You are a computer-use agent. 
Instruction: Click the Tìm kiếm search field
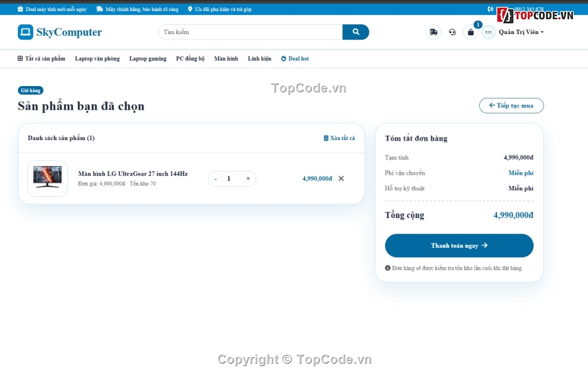pyautogui.click(x=251, y=32)
